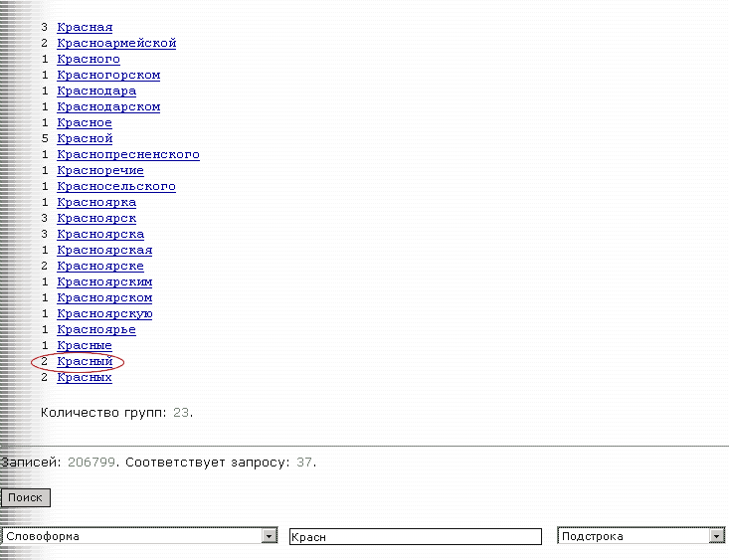
Task: Click the Красногорском link
Action: pyautogui.click(x=108, y=75)
